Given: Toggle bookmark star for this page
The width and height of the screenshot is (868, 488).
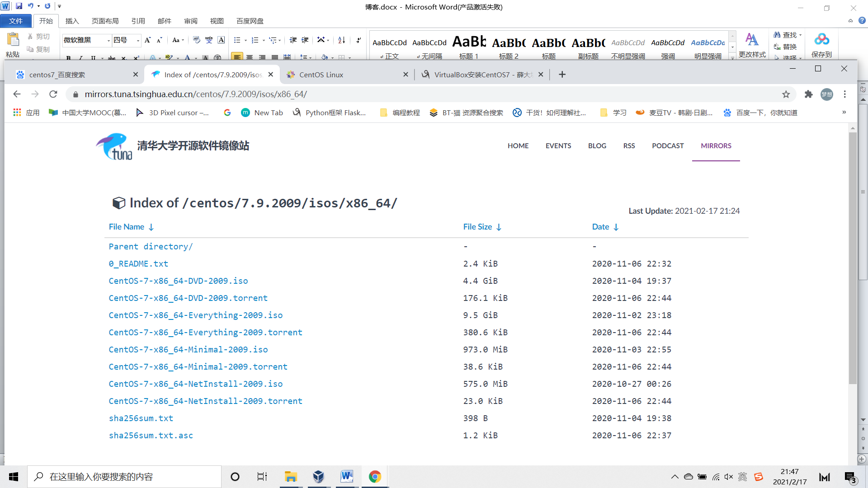Looking at the screenshot, I should (x=786, y=94).
